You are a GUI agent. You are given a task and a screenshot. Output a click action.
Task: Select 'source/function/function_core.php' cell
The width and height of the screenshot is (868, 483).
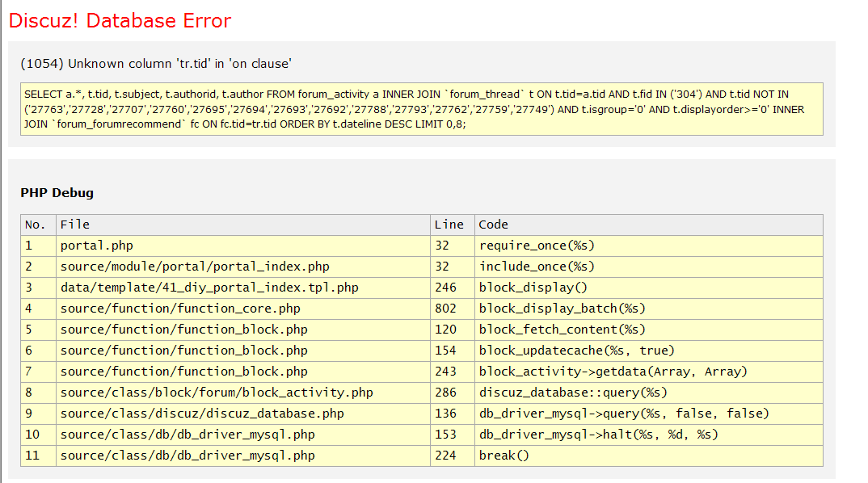tap(243, 309)
